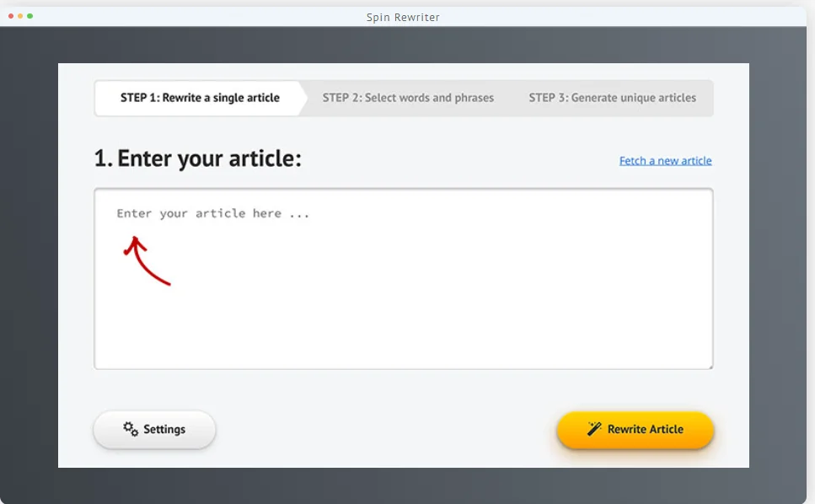Click the '1. Enter your article:' heading
Screen dimensions: 815x504
[x=197, y=158]
